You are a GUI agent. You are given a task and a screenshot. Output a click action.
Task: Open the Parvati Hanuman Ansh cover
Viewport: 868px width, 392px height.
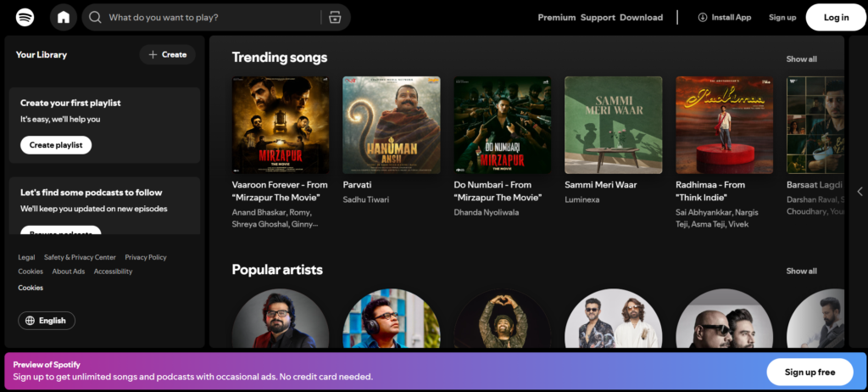[392, 125]
